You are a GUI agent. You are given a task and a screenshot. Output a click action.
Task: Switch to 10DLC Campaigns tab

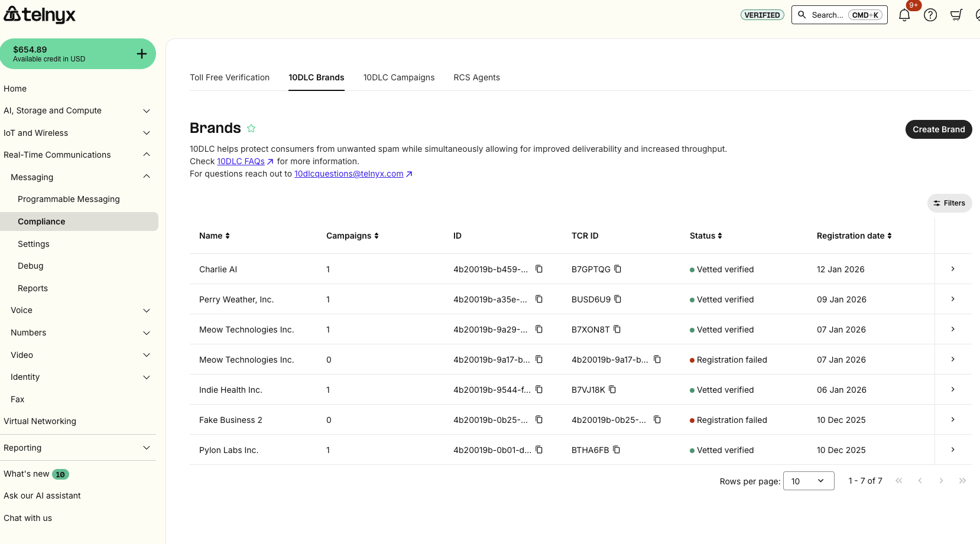click(x=399, y=77)
